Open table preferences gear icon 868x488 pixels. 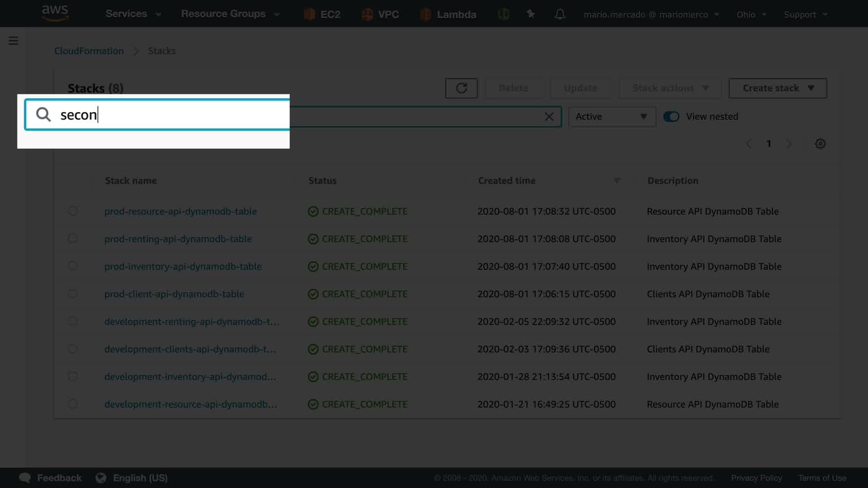pyautogui.click(x=820, y=144)
